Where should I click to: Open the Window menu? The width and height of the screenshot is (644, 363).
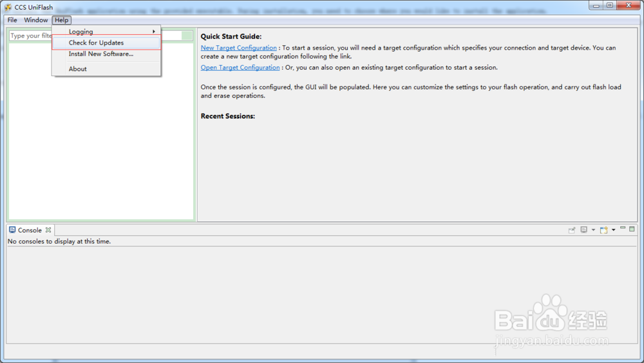click(x=35, y=20)
